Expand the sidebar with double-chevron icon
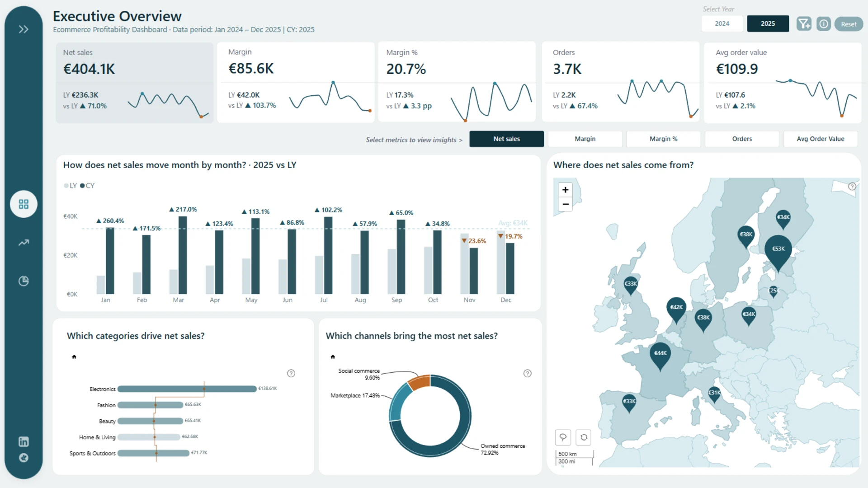868x488 pixels. pyautogui.click(x=24, y=29)
